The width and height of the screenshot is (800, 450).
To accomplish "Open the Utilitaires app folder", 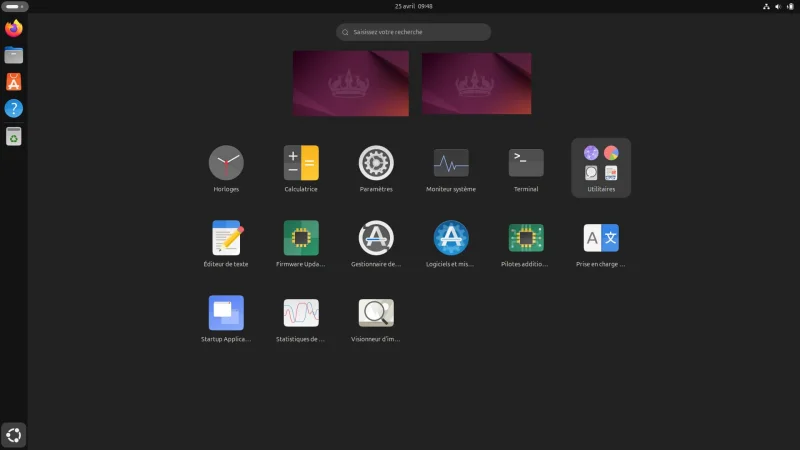I will coord(601,168).
